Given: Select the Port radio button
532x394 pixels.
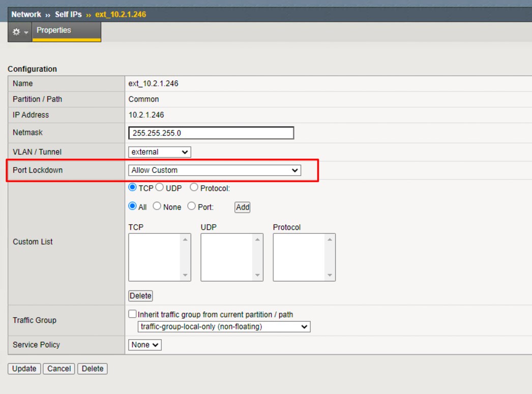Looking at the screenshot, I should pos(192,207).
